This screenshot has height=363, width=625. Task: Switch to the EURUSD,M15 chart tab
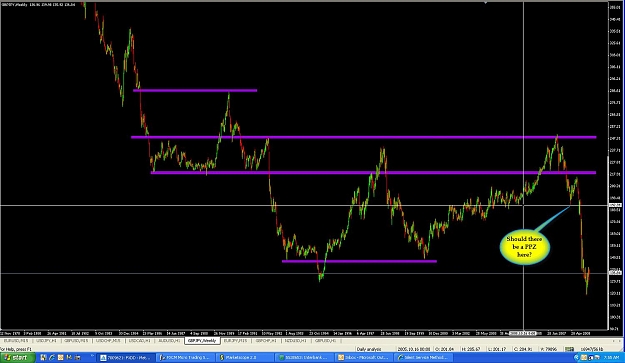[16, 341]
